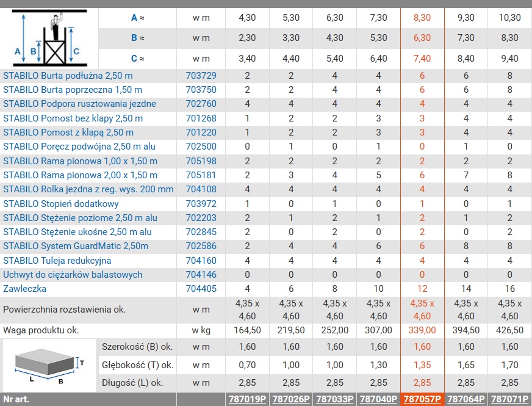The height and width of the screenshot is (406, 532).
Task: Click article number 703750
Action: 201,90
